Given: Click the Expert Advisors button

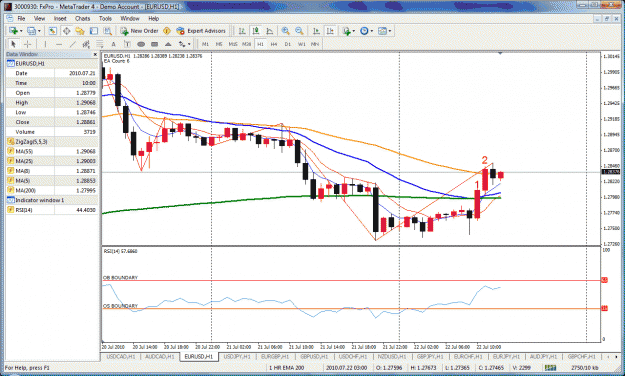Looking at the screenshot, I should click(201, 31).
